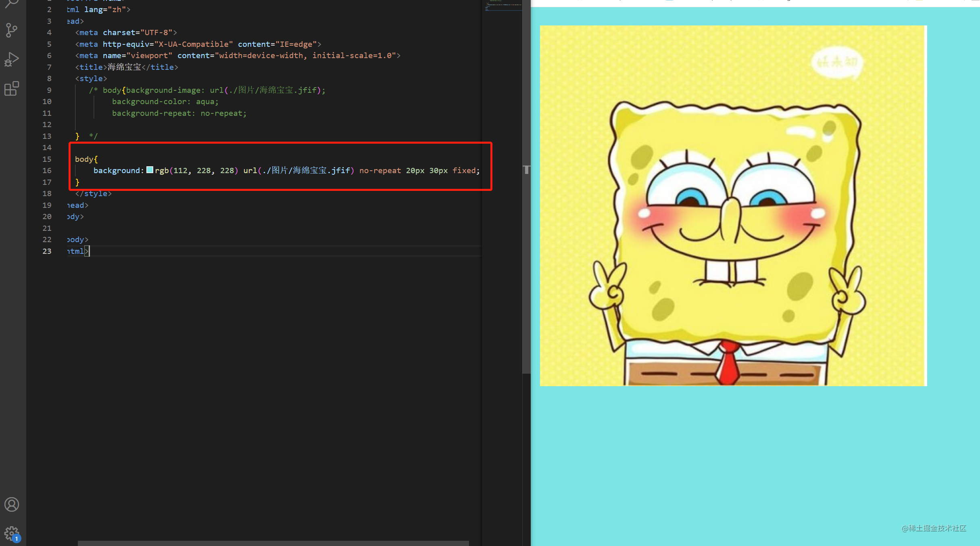Open the Manage gear settings icon
Viewport: 980px width, 546px height.
pos(12,533)
